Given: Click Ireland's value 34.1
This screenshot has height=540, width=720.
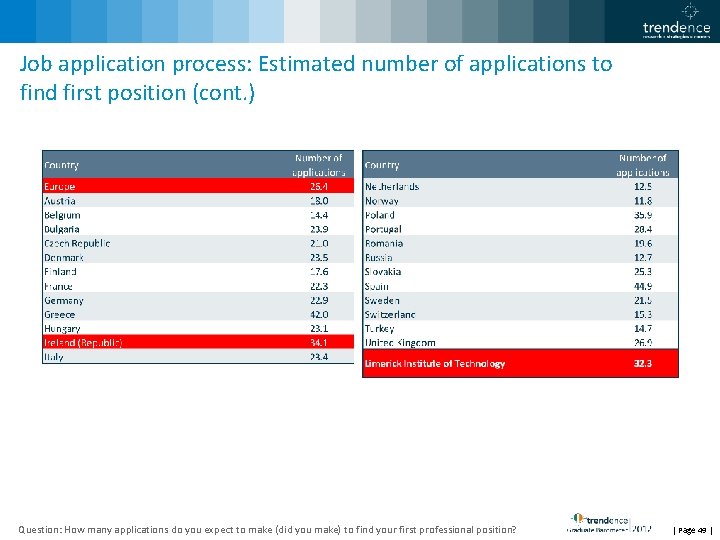Looking at the screenshot, I should (x=319, y=343).
